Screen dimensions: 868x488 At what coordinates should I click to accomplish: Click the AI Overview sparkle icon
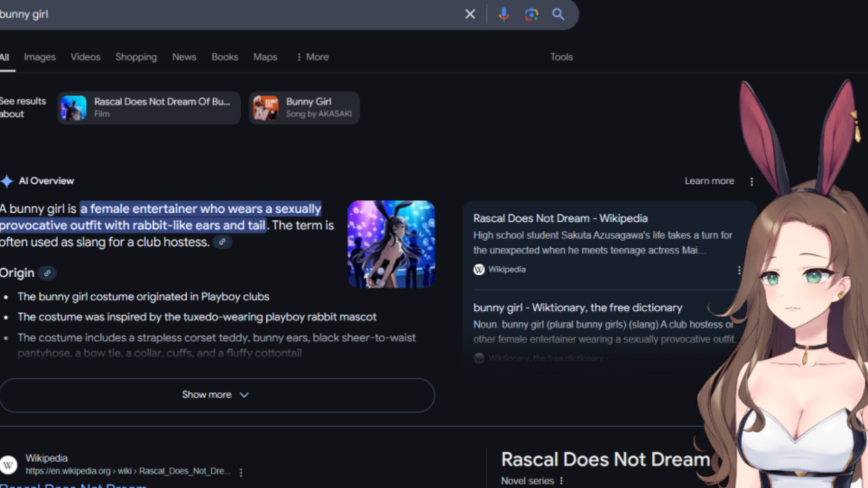(7, 181)
